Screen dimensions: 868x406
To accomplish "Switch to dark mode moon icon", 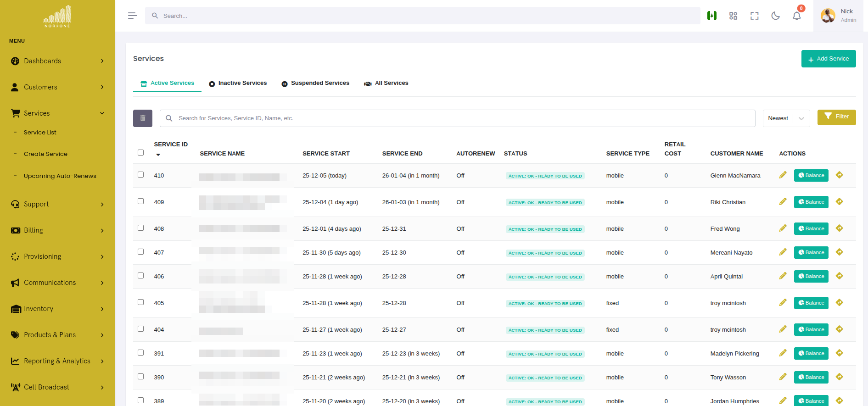I will (775, 16).
